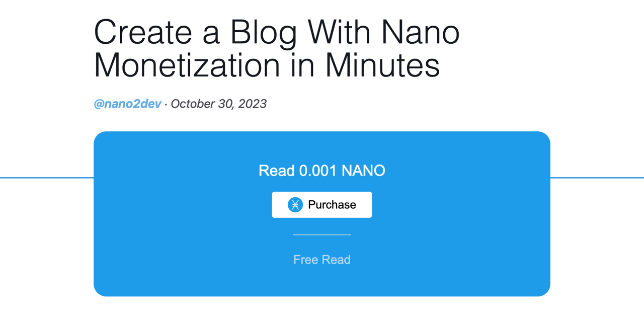
Task: Open the @nano2dev author profile link
Action: tap(127, 104)
